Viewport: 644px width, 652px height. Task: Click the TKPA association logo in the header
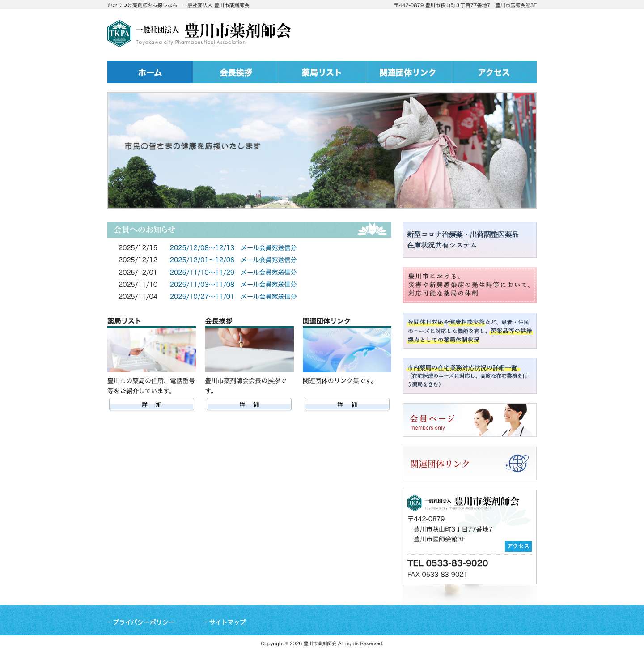[119, 34]
